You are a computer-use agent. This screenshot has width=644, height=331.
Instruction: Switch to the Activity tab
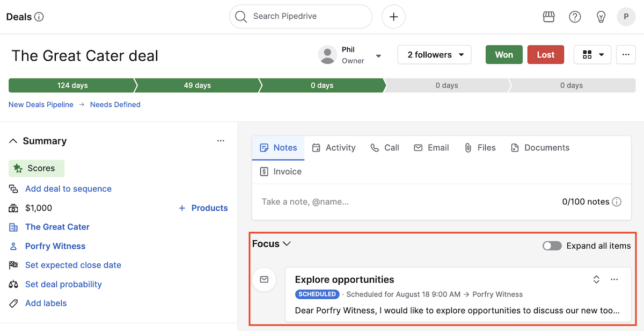pyautogui.click(x=334, y=148)
